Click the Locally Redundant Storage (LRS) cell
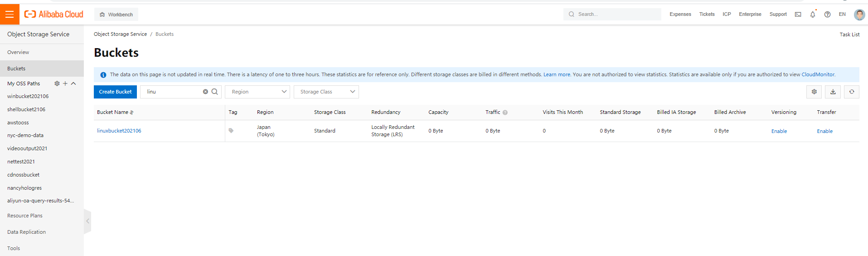Viewport: 868px width, 256px height. [393, 131]
